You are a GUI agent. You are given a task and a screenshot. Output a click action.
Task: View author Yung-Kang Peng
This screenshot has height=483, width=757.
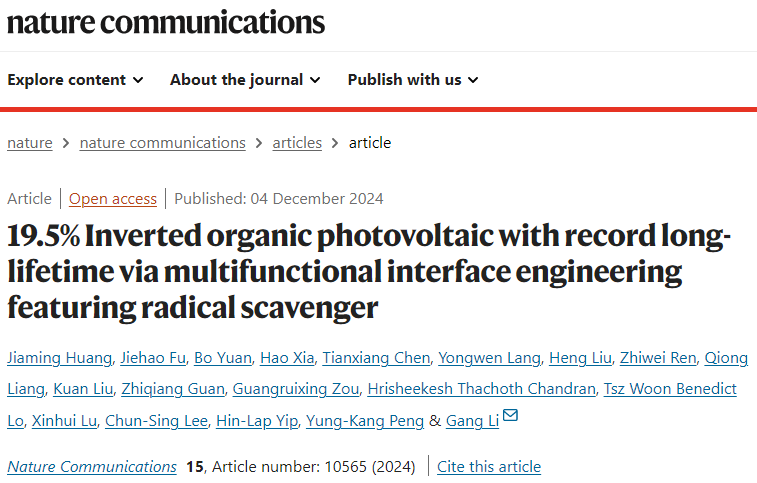click(x=365, y=421)
